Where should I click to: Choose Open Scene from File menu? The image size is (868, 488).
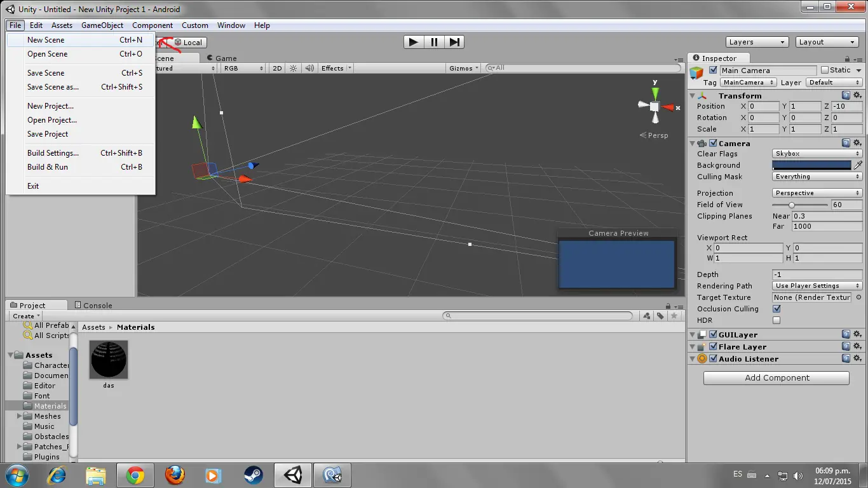(81, 54)
